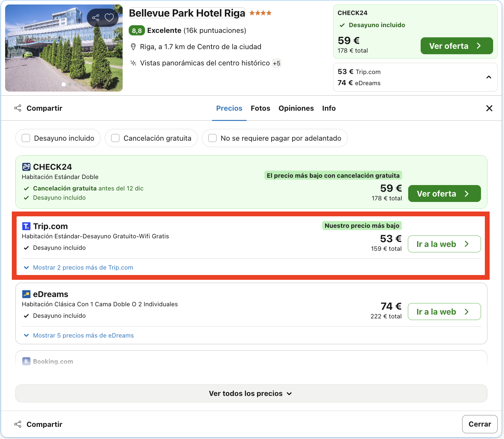Click El precio más bajo con cancelación gratuita
The image size is (504, 439).
pos(333,175)
